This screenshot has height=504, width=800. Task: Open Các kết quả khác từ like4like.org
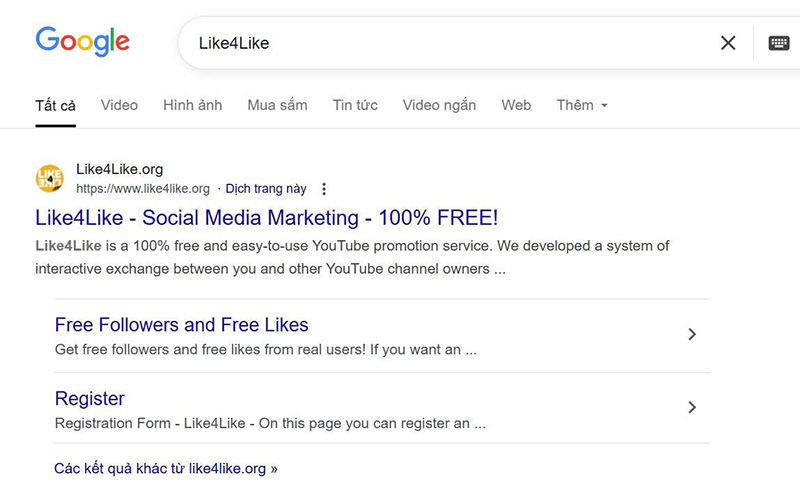click(166, 468)
